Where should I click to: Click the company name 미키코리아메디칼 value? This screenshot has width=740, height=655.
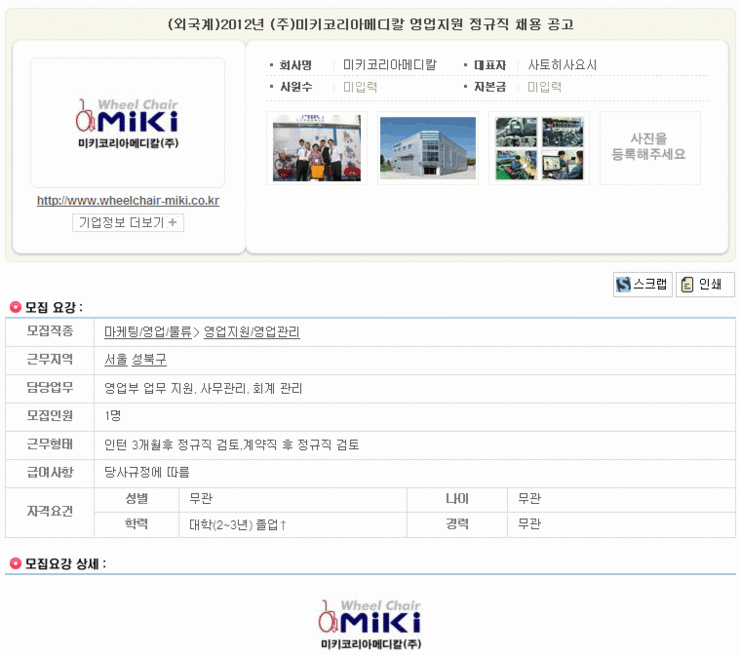pyautogui.click(x=390, y=65)
